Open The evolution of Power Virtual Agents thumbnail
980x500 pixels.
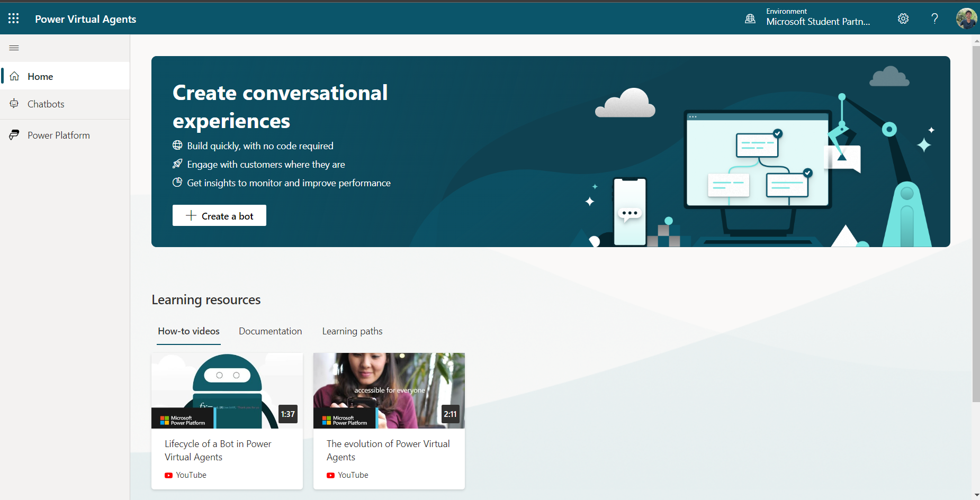click(x=389, y=390)
